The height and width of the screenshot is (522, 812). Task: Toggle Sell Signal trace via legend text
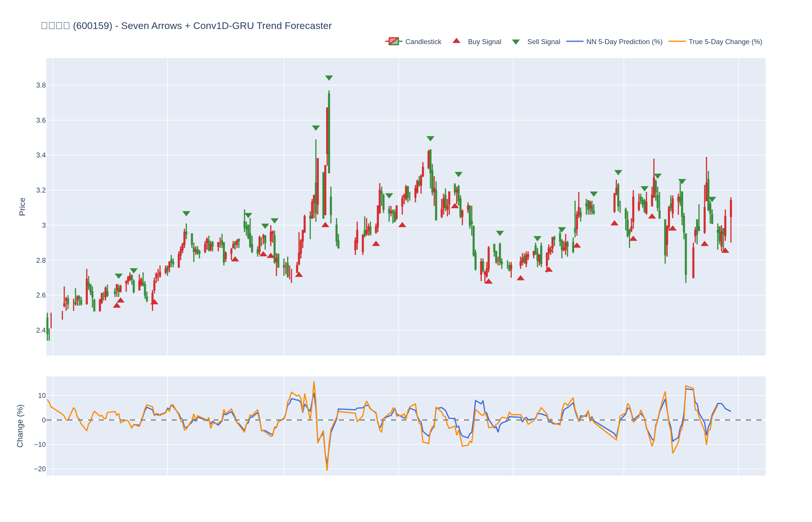tap(543, 42)
